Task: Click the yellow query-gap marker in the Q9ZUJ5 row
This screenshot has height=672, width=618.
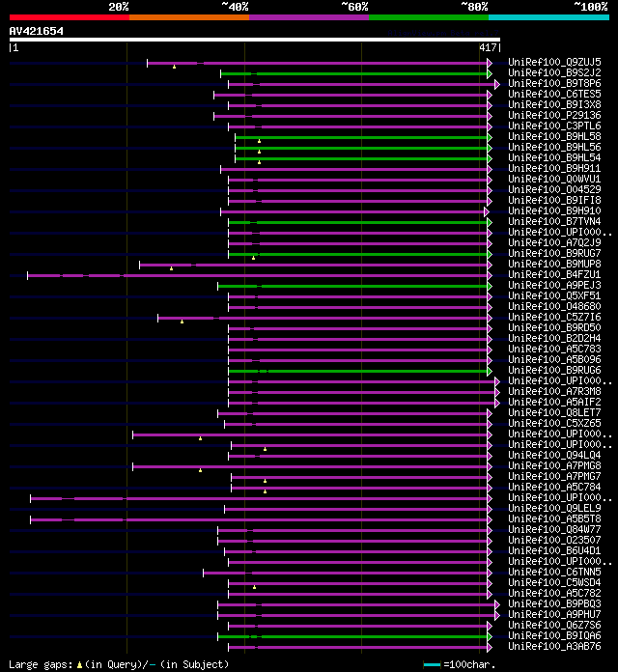Action: point(174,67)
